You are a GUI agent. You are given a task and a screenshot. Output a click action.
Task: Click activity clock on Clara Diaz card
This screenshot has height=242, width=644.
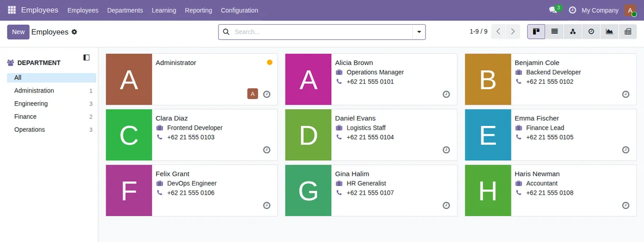pyautogui.click(x=267, y=150)
